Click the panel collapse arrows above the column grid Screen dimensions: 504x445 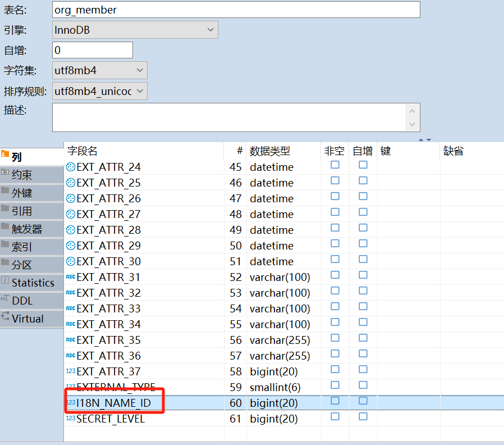coord(425,140)
